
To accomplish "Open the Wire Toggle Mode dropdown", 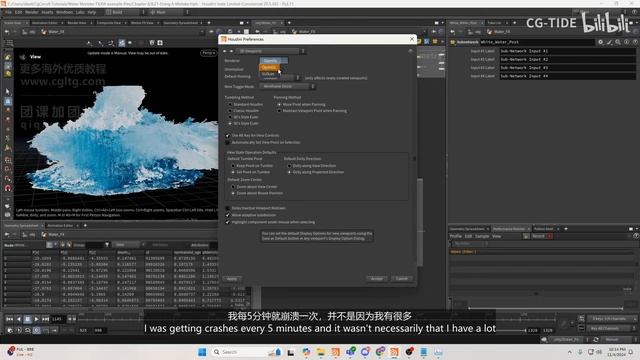I will (x=287, y=87).
